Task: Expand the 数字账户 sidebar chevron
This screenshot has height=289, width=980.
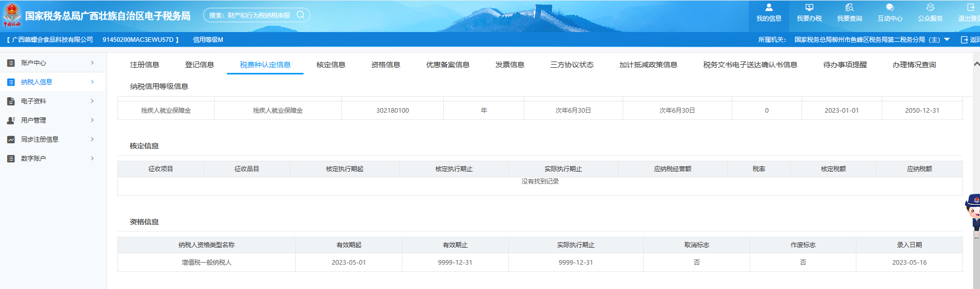Action: [x=93, y=159]
